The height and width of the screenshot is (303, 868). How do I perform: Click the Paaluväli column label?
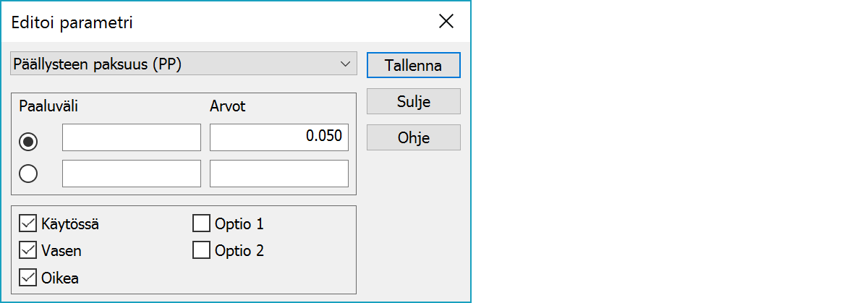(x=48, y=106)
